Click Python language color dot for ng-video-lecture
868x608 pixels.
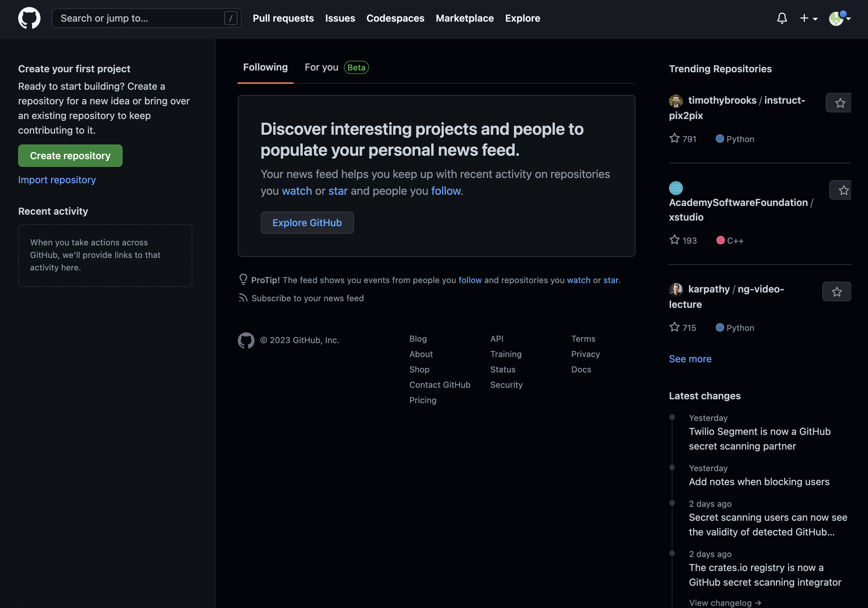tap(719, 328)
